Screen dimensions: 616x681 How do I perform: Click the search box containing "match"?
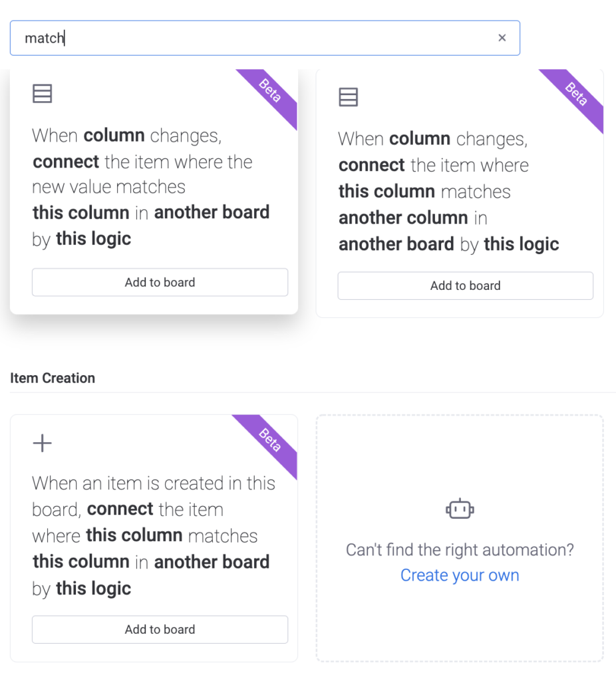(265, 38)
